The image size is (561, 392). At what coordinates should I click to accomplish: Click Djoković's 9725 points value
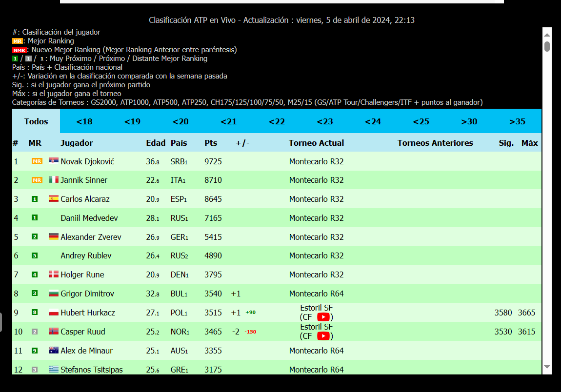coord(213,161)
